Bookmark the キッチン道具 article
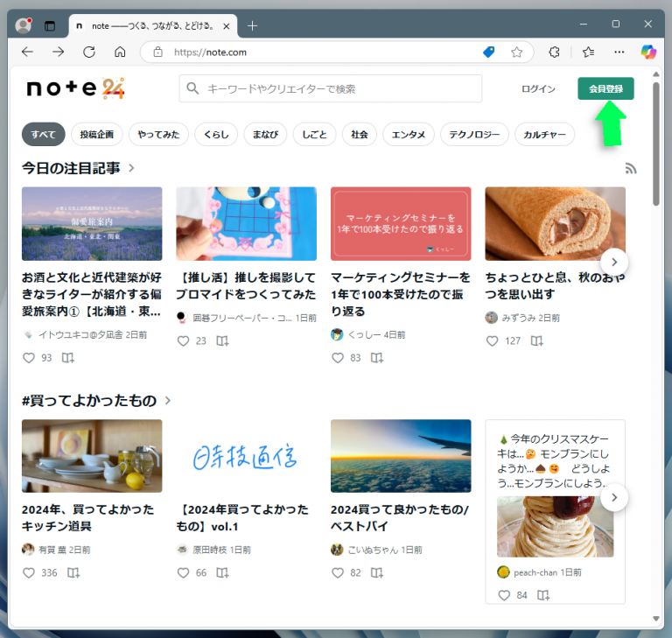This screenshot has width=672, height=638. 73,573
